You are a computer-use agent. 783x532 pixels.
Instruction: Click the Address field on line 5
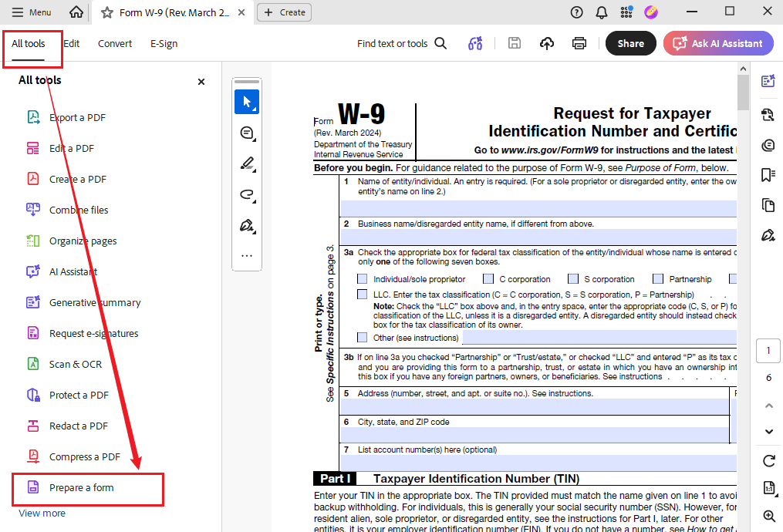[535, 407]
